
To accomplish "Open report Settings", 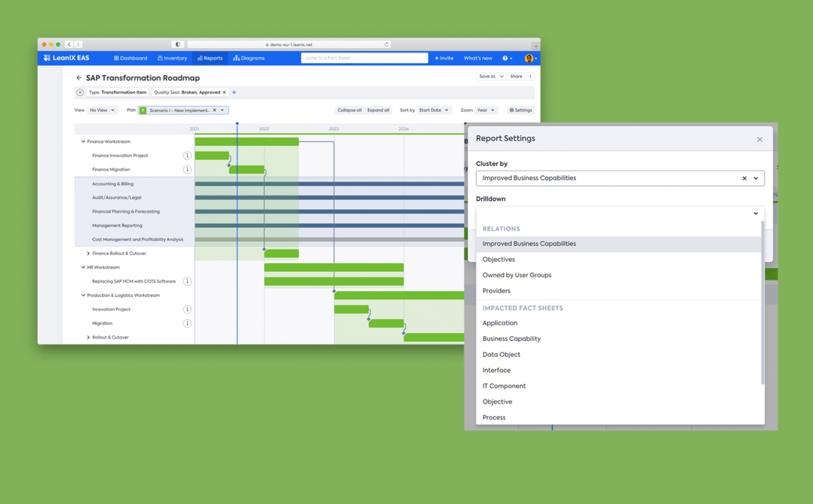I will pos(521,110).
